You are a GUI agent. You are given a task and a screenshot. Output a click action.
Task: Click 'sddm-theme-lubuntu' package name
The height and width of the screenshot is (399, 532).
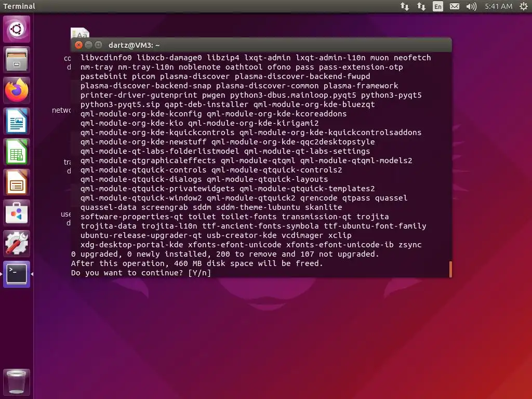click(258, 207)
